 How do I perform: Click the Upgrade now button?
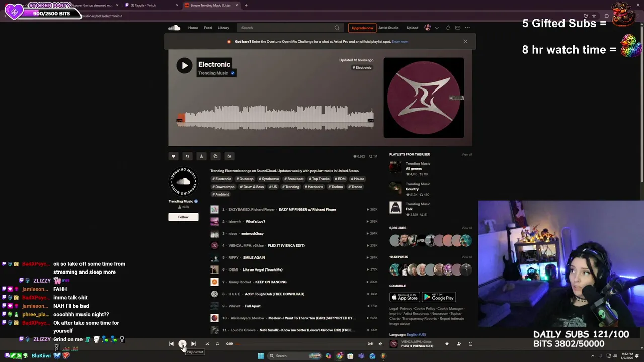click(362, 28)
